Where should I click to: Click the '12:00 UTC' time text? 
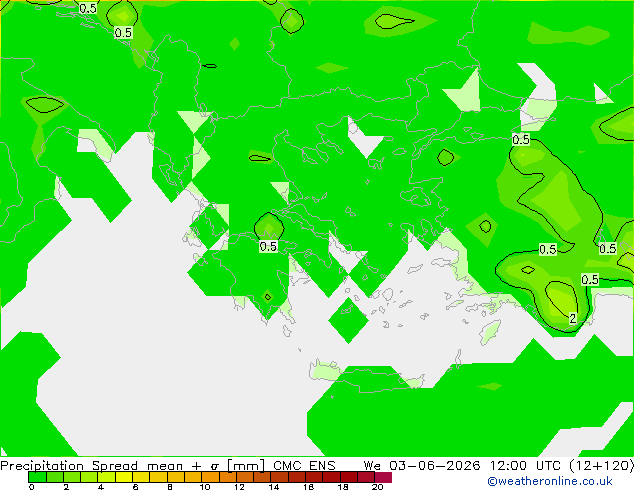525,465
